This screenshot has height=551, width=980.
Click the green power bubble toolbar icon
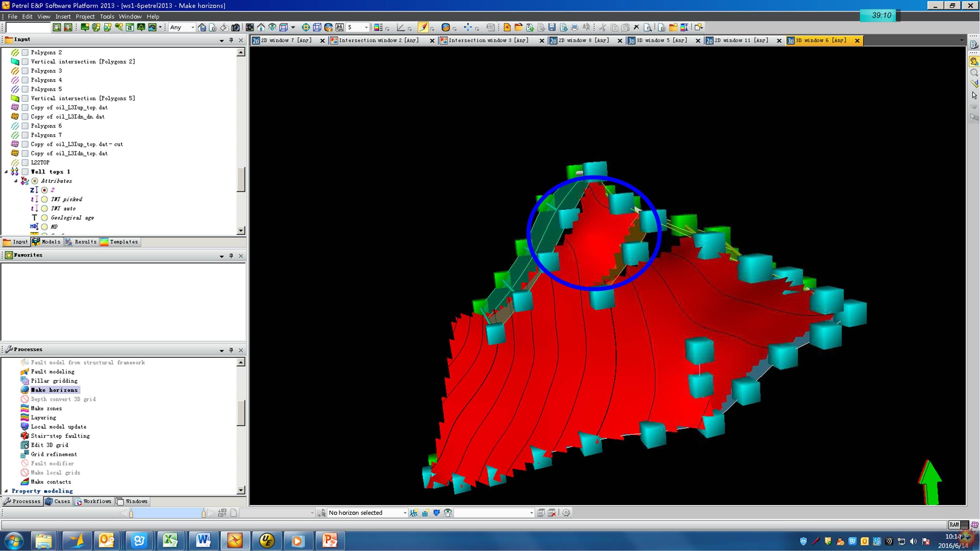pyautogui.click(x=141, y=27)
